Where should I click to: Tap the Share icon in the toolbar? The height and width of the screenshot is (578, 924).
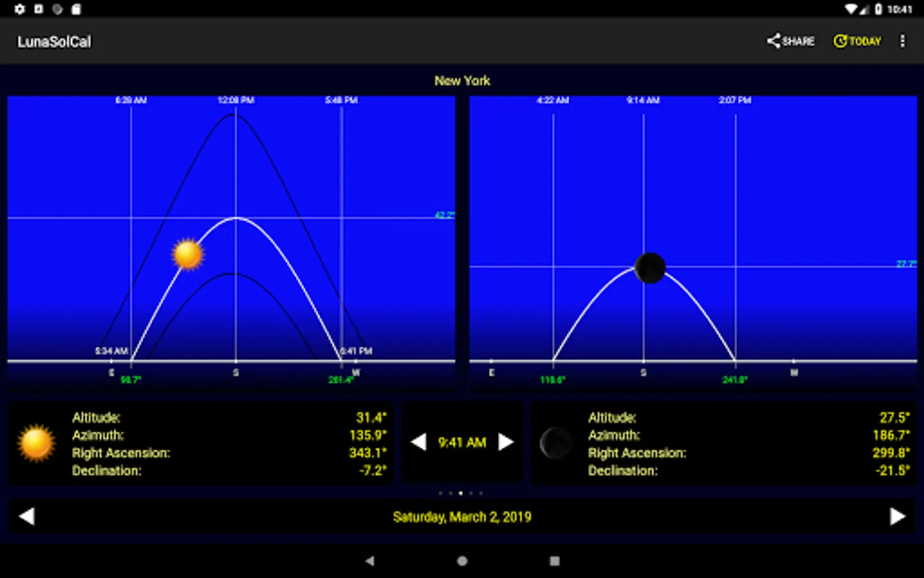[791, 41]
